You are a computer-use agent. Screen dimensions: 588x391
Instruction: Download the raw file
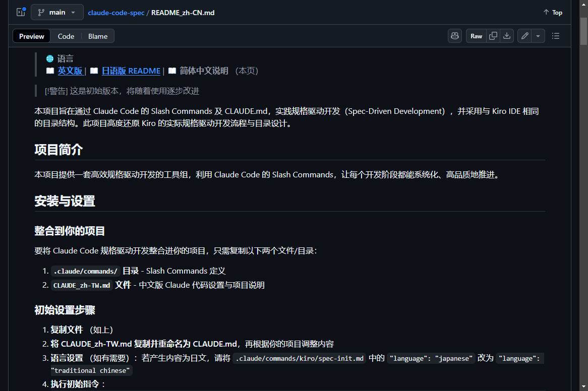click(x=507, y=36)
